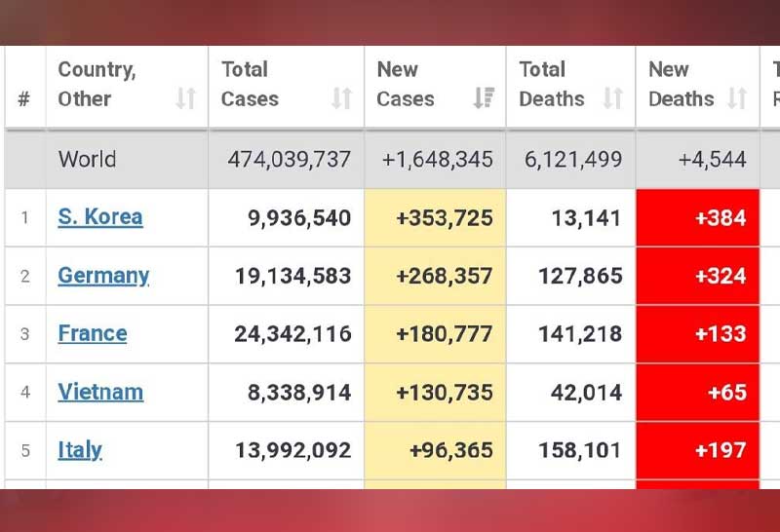Click the Italy link
This screenshot has width=780, height=532.
pos(80,450)
